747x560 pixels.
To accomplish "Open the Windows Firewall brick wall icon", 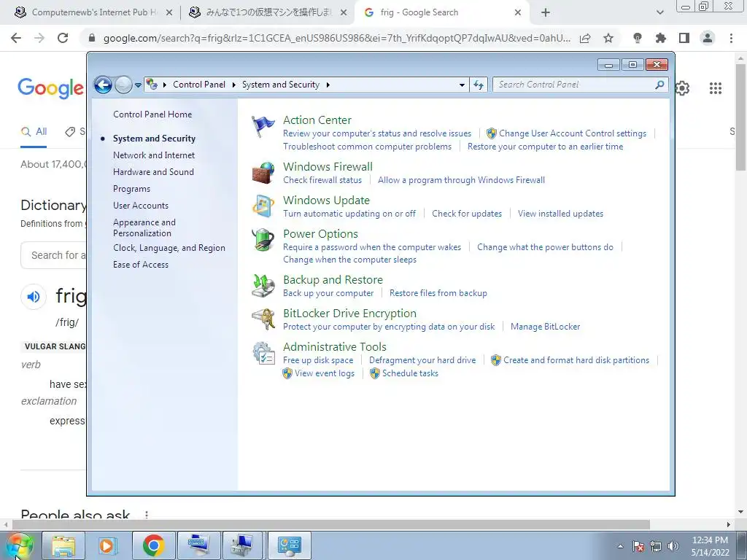I will point(263,172).
